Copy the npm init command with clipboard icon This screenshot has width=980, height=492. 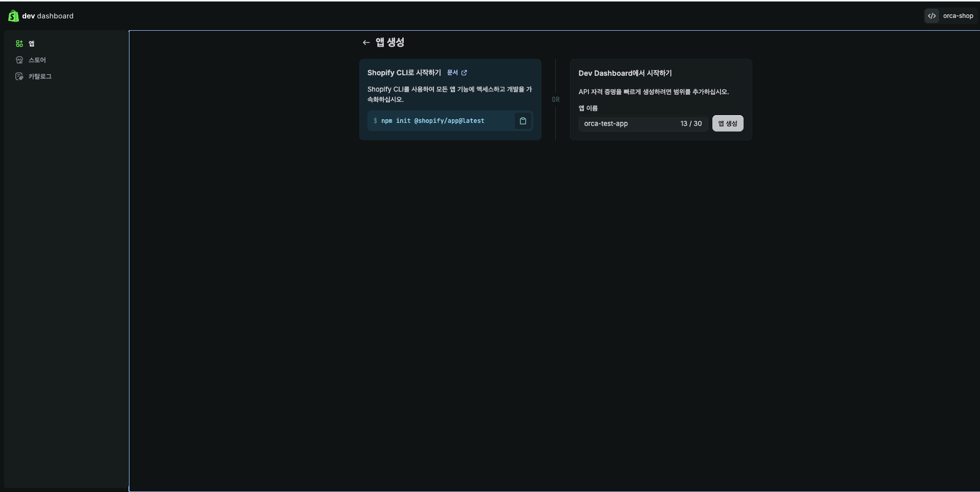point(523,121)
